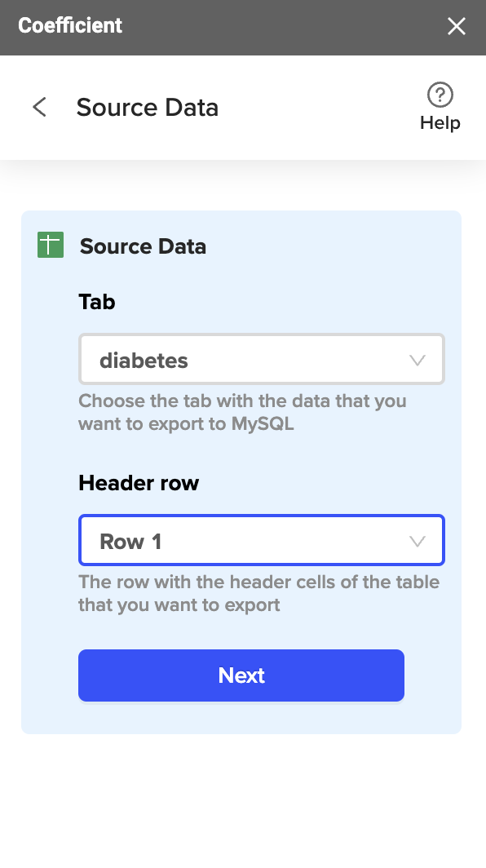The image size is (486, 868).
Task: Click Next to proceed with the export
Action: (x=241, y=675)
